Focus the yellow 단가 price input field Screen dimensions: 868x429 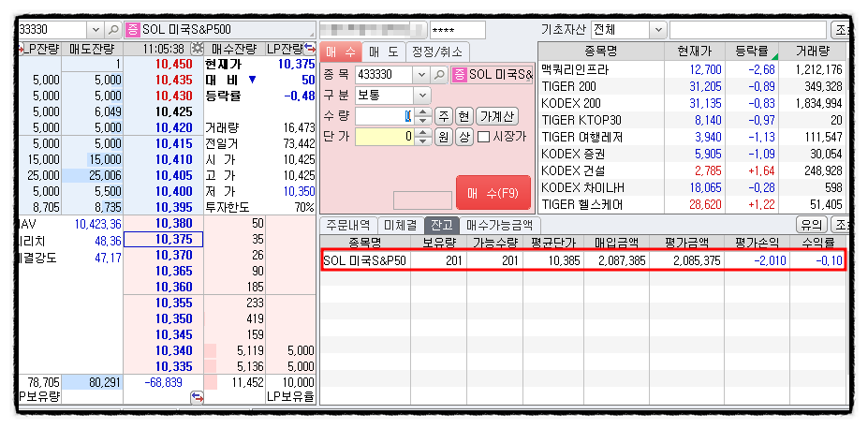point(385,137)
